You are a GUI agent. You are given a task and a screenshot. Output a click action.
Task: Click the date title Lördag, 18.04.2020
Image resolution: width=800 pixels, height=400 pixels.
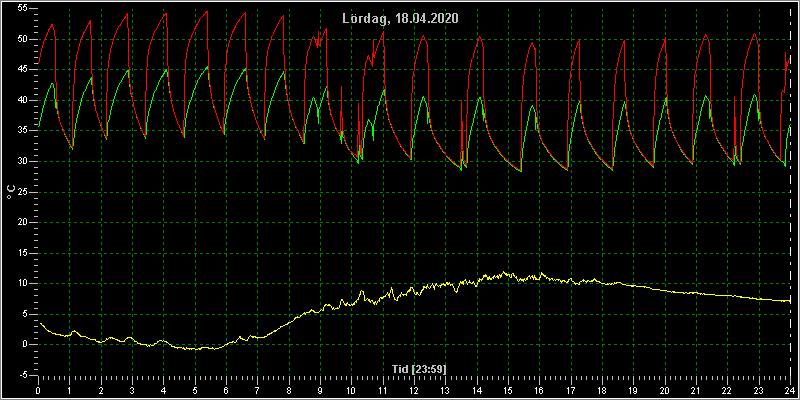point(400,19)
